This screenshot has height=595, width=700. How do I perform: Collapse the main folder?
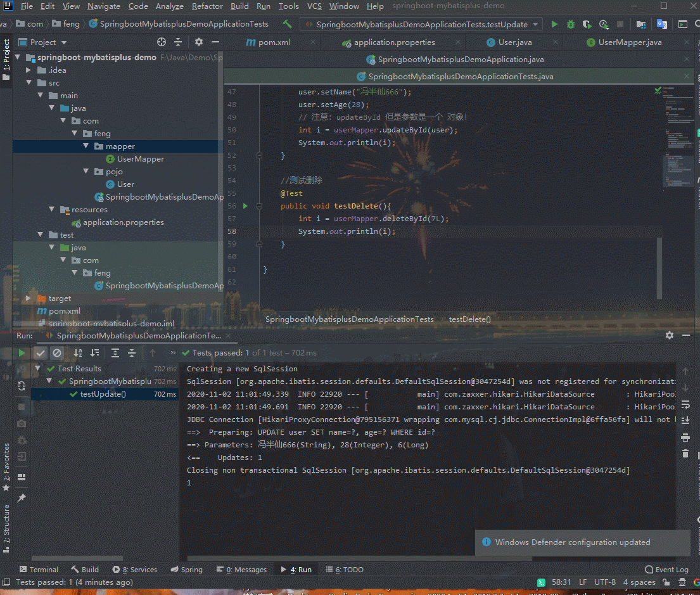point(41,95)
